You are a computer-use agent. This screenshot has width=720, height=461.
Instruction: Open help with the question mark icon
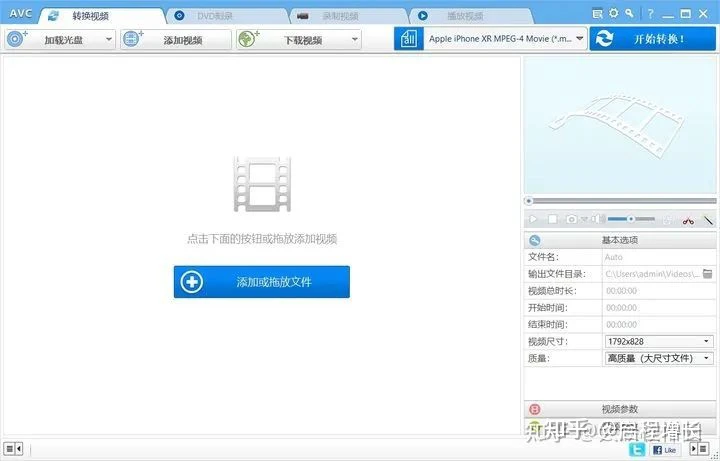(650, 14)
